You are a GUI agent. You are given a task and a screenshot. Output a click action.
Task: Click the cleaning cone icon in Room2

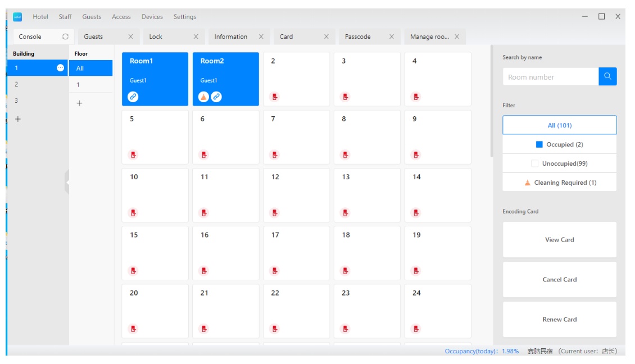[204, 97]
